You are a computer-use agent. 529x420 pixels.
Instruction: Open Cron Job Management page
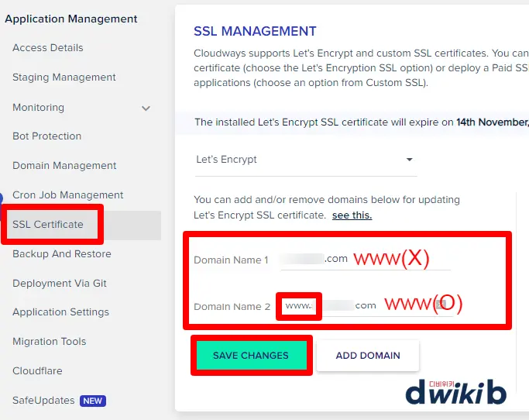tap(68, 195)
